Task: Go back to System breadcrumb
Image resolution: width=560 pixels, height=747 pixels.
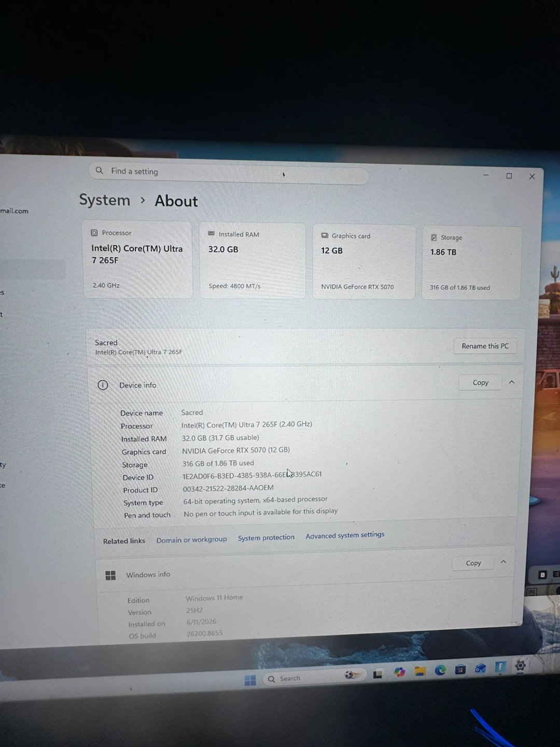Action: 104,200
